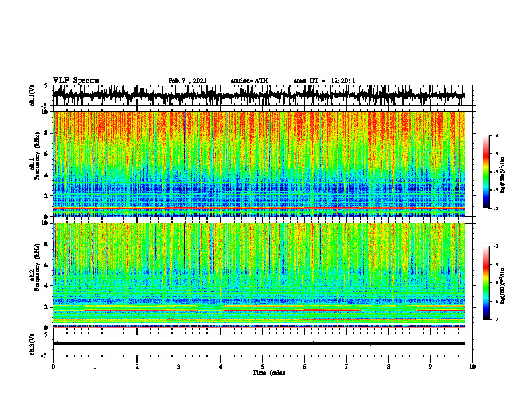Click the ch.2 spectrogram color scale bar
Screen dimensions: 532x411
click(x=486, y=283)
